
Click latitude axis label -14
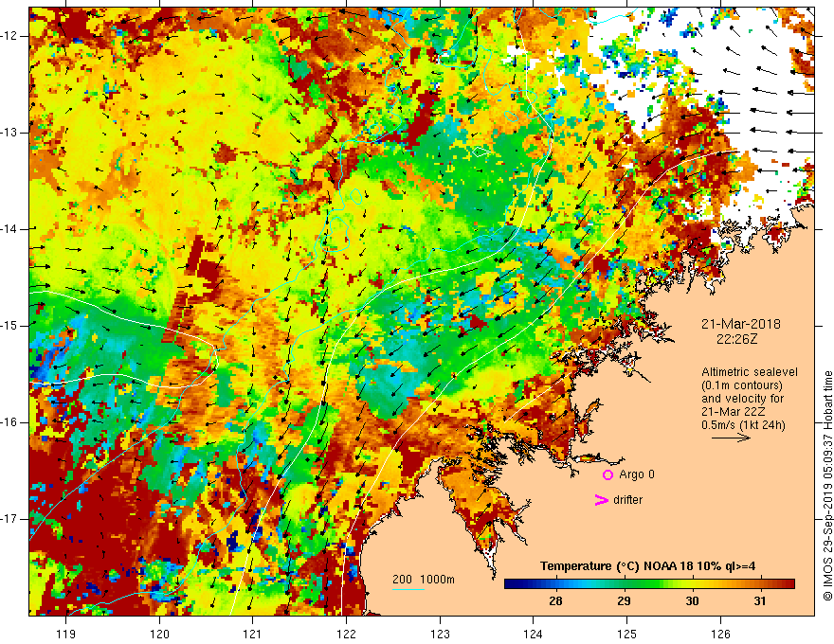(10, 229)
